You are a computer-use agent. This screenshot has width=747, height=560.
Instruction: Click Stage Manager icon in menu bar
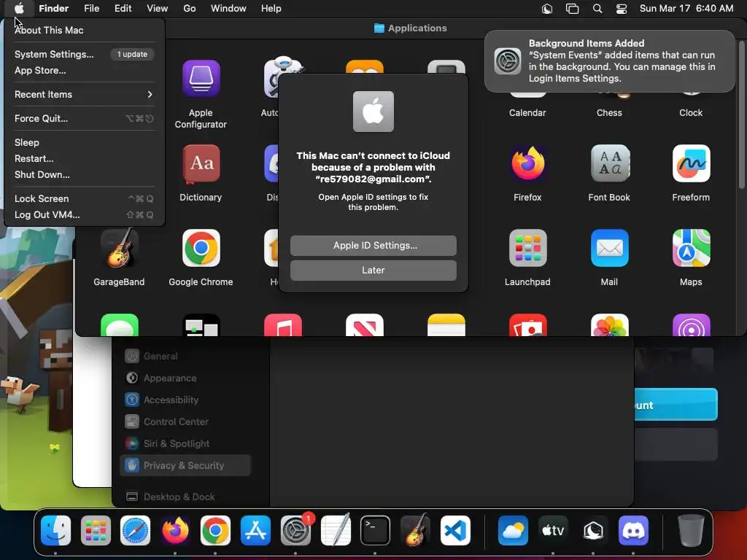[572, 9]
